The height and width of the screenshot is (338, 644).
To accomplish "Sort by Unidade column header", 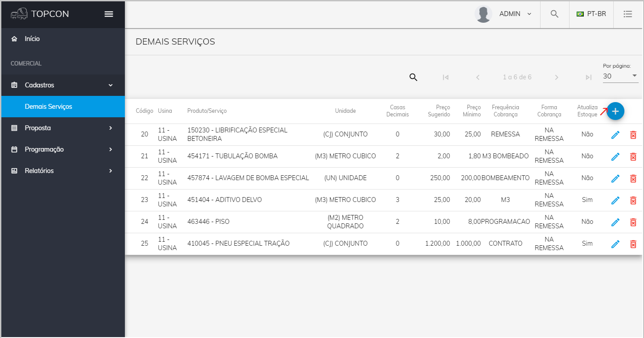I will pos(346,111).
